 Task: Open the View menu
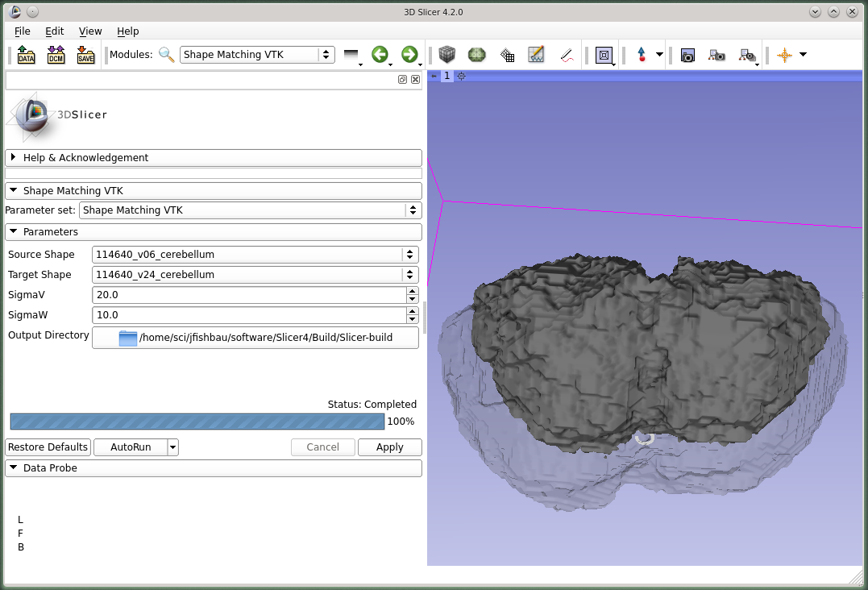click(x=90, y=31)
